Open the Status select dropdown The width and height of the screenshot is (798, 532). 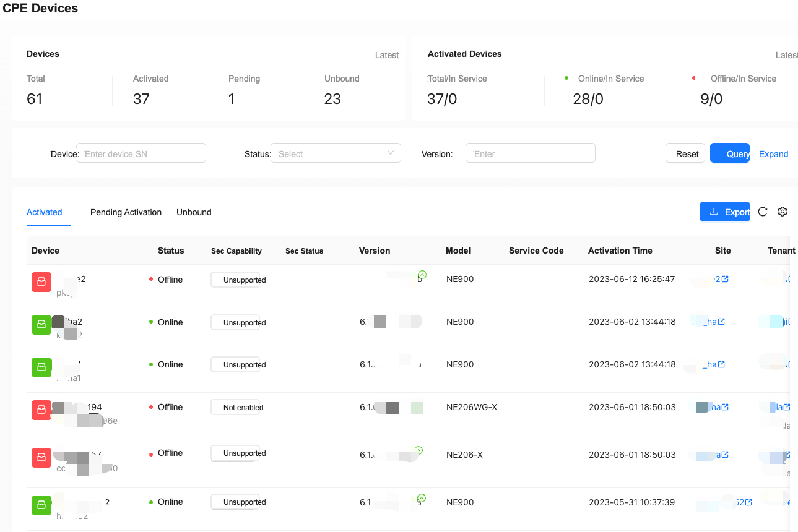click(336, 153)
